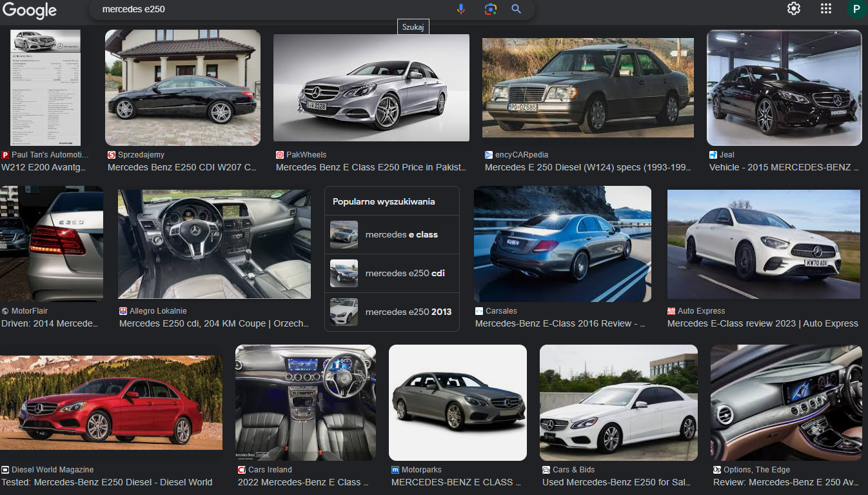Open 'Tested: Mercedes-Benz E250 Diesel' title

[107, 482]
